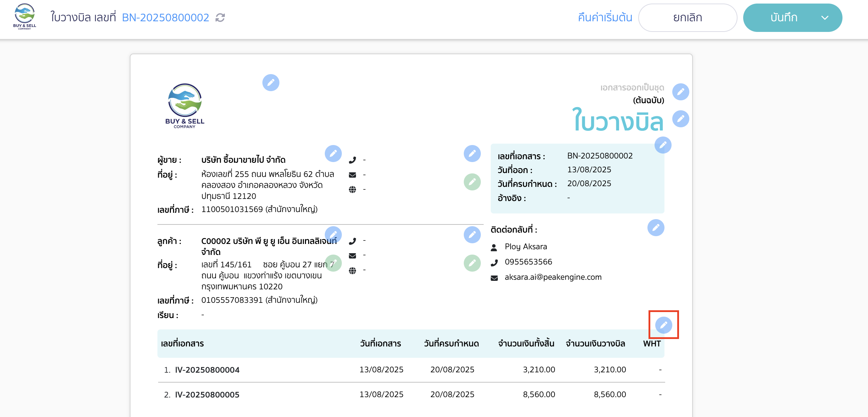Click the amount 3,210.00 under จำนวนเงินวางบิล
The height and width of the screenshot is (417, 868).
(610, 369)
